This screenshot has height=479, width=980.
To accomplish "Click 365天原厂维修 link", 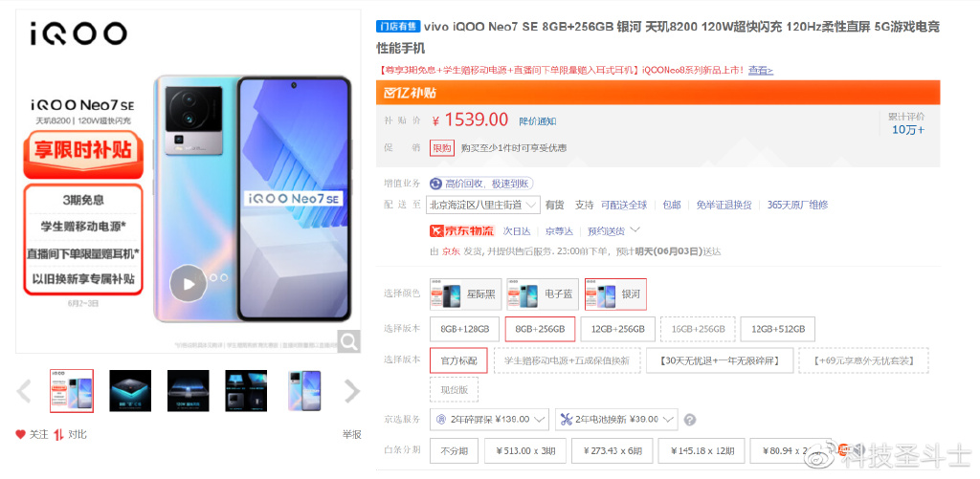I will point(797,205).
